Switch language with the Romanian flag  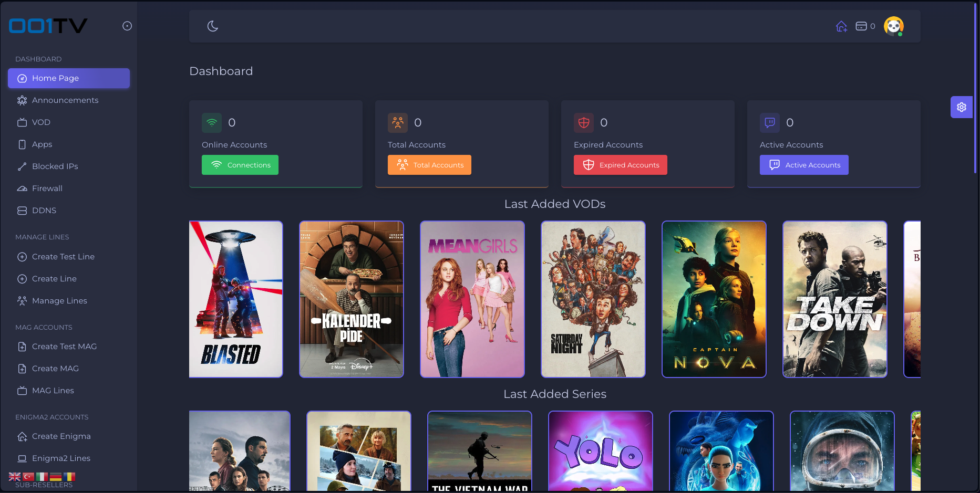(x=69, y=477)
